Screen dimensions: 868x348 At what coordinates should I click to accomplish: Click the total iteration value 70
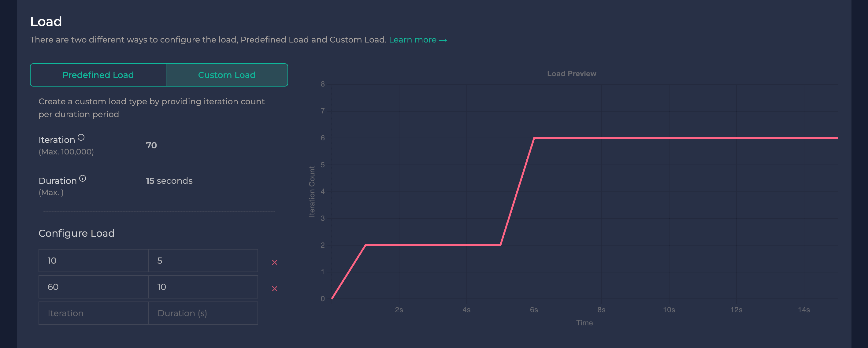151,145
